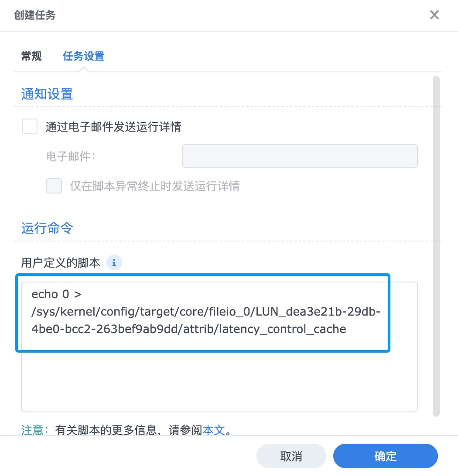Click the info icon beside 用户定义的脚本
This screenshot has width=458, height=476.
point(114,263)
